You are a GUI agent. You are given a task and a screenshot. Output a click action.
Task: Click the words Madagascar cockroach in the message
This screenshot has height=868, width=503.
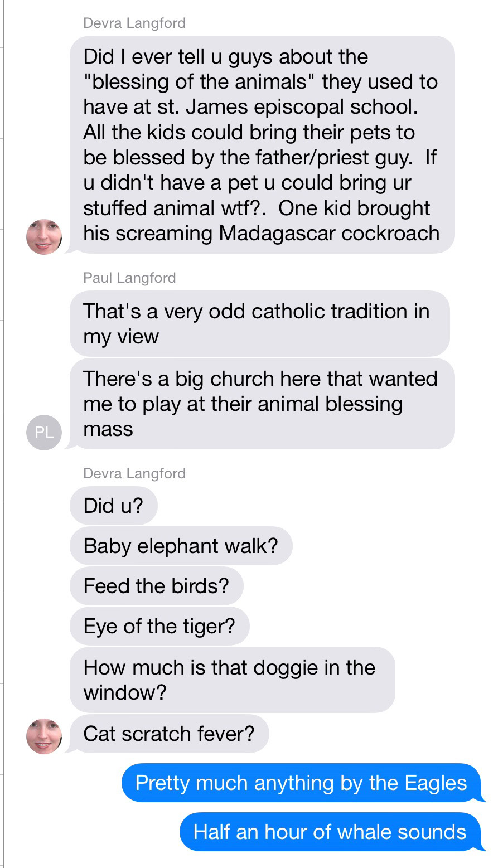click(329, 233)
